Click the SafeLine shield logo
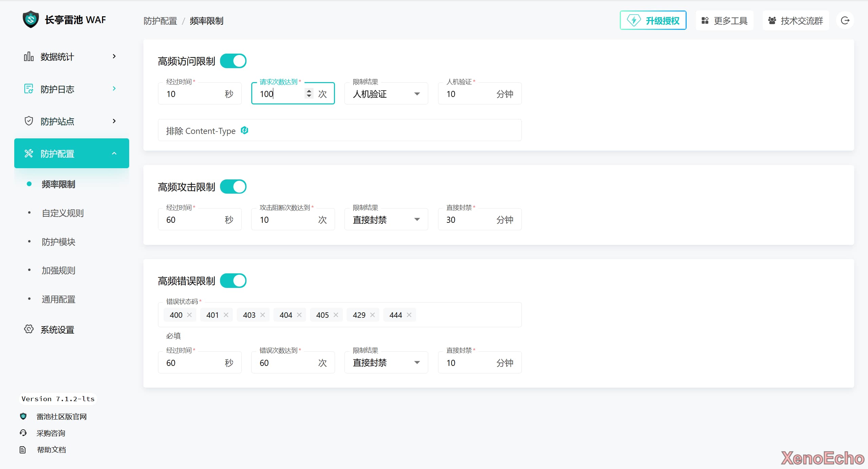868x469 pixels. point(31,19)
